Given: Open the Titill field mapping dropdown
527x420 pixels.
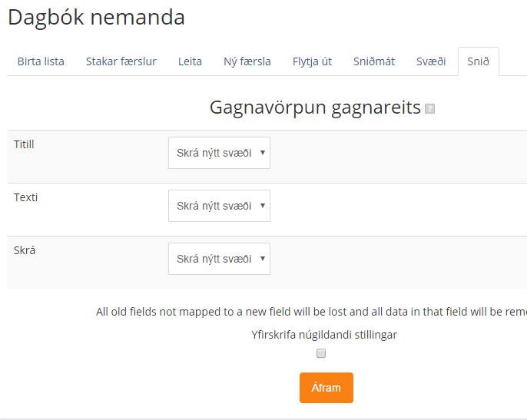Looking at the screenshot, I should coord(219,153).
